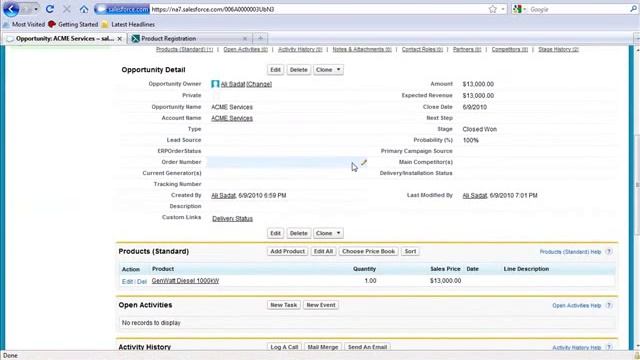Click the Sort products button
The width and height of the screenshot is (640, 360).
click(x=410, y=251)
